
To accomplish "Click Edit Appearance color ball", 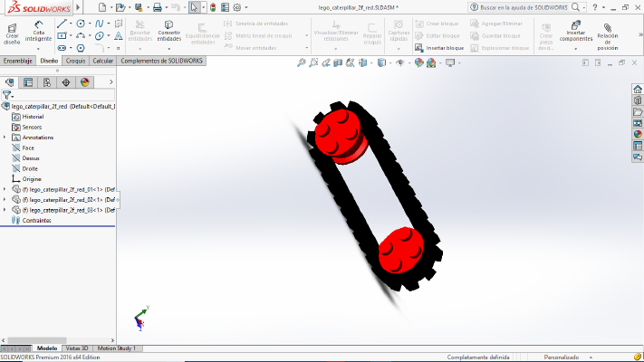I will point(419,62).
